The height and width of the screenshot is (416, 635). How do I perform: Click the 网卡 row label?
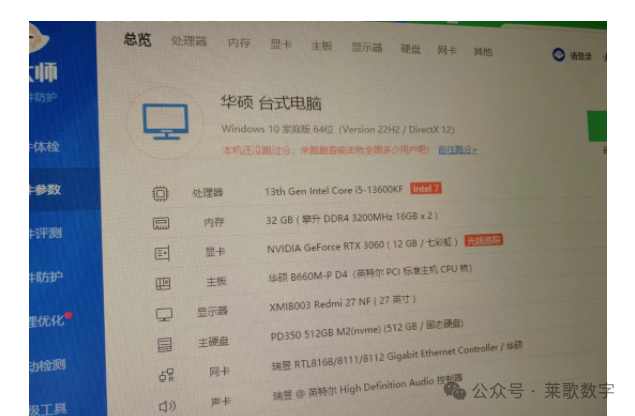pos(219,371)
